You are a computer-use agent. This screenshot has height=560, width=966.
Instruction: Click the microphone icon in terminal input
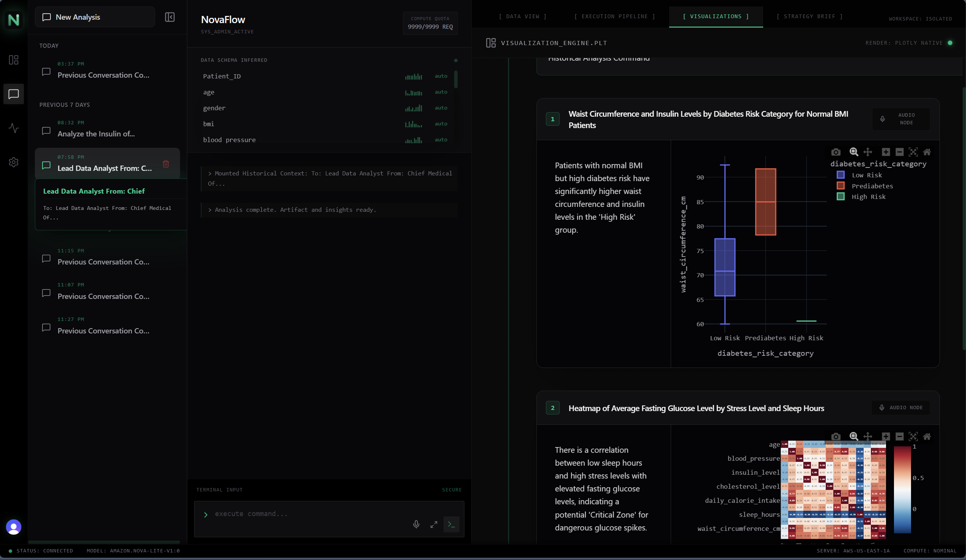coord(416,524)
